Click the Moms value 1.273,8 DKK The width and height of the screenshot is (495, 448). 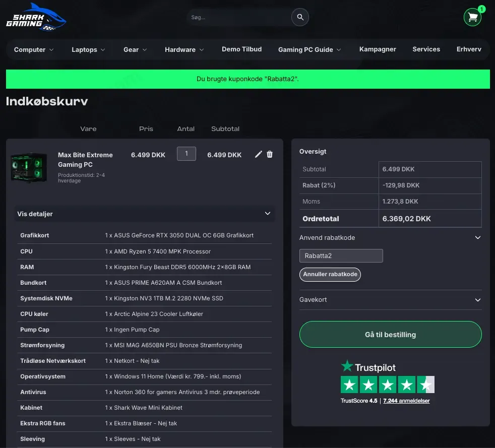coord(400,201)
